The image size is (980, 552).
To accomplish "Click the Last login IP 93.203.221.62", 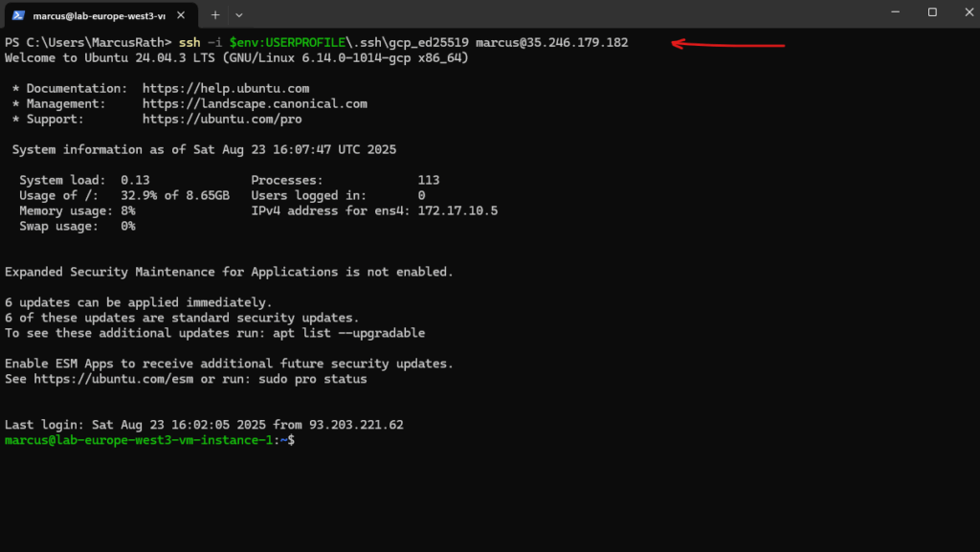I will point(356,425).
